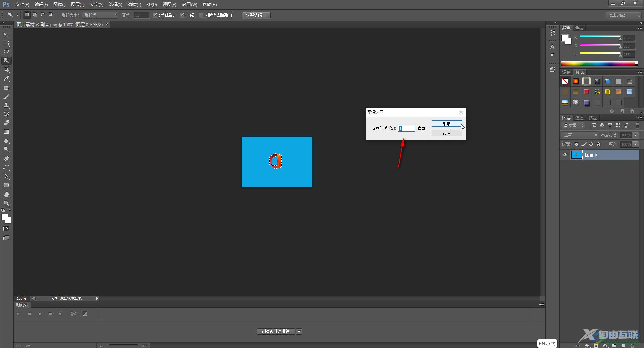Viewport: 644px width, 348px height.
Task: Select the Dodge tool
Action: [x=6, y=149]
